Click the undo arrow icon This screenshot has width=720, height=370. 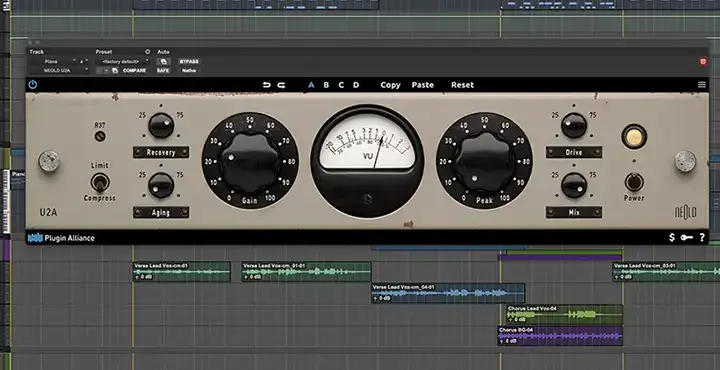click(x=267, y=85)
